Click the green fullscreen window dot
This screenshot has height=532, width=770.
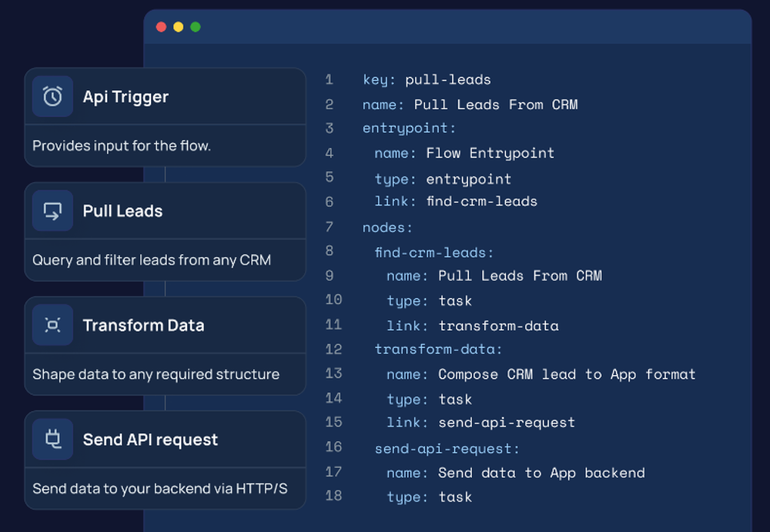click(x=195, y=26)
